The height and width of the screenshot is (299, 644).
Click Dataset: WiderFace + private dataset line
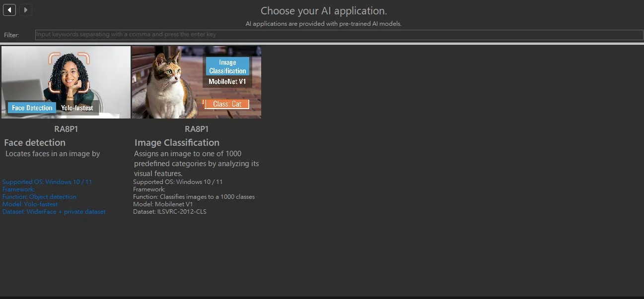point(54,212)
